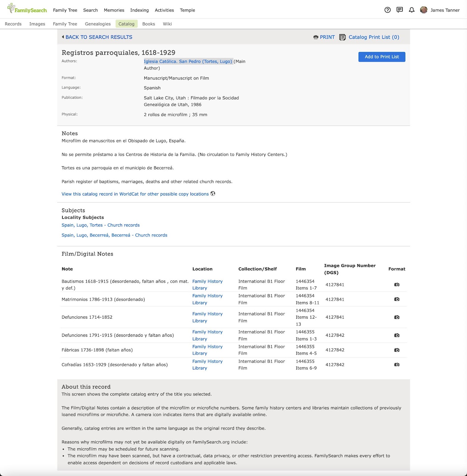
Task: Click camera icon for Fábricas 1736-1898 row
Action: click(397, 350)
